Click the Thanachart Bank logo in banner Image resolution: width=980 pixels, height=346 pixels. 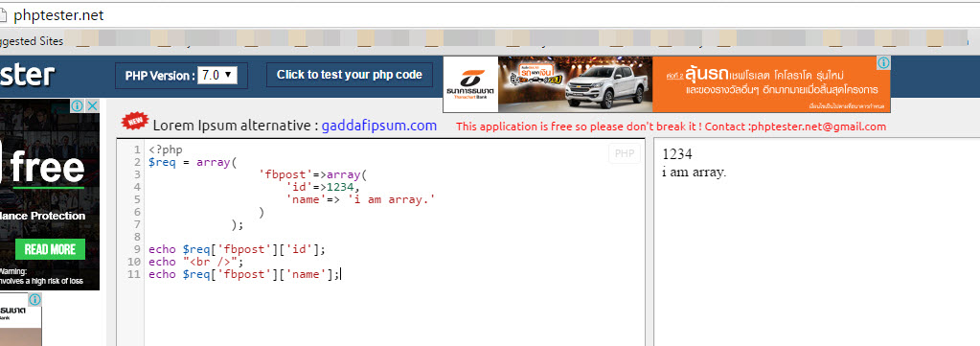pos(470,84)
